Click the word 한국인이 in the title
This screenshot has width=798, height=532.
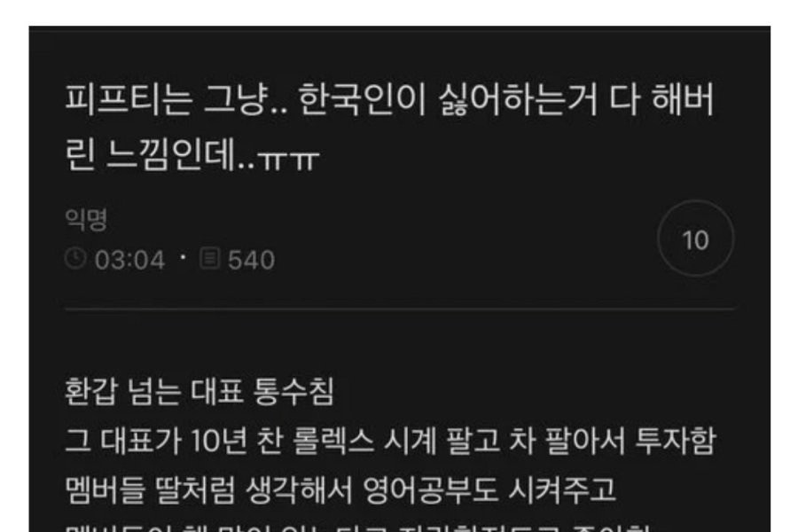pyautogui.click(x=362, y=99)
